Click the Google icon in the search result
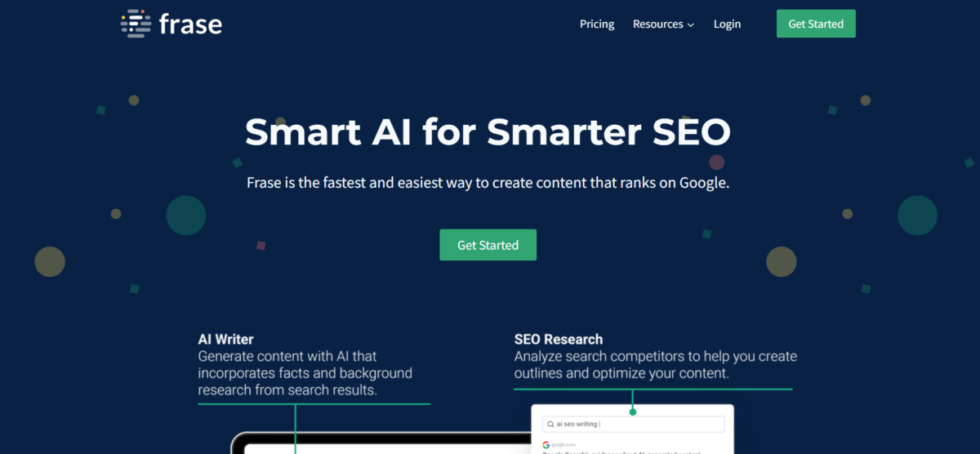 pyautogui.click(x=546, y=445)
